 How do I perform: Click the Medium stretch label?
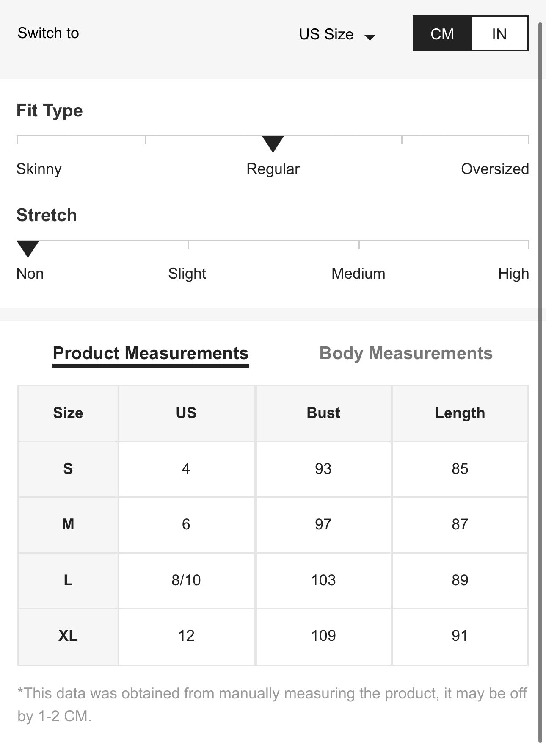click(358, 274)
